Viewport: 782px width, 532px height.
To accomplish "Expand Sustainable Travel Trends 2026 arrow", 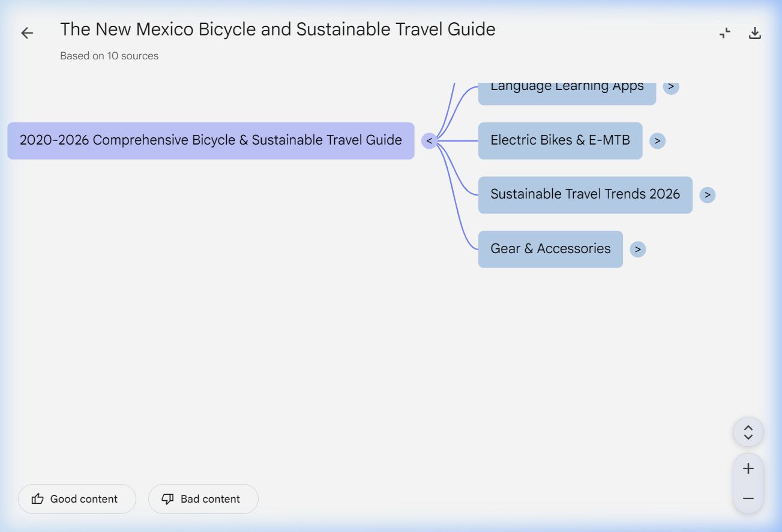I will 708,195.
